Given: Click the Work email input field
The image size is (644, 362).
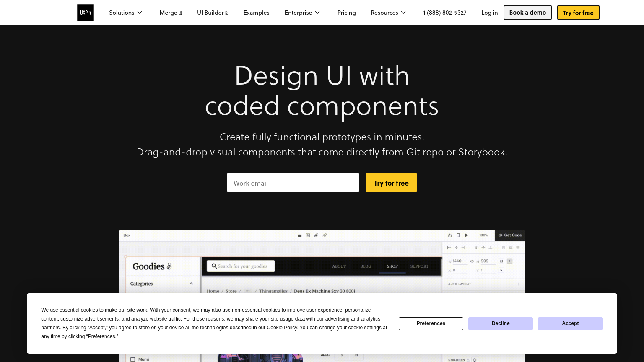Looking at the screenshot, I should 293,183.
